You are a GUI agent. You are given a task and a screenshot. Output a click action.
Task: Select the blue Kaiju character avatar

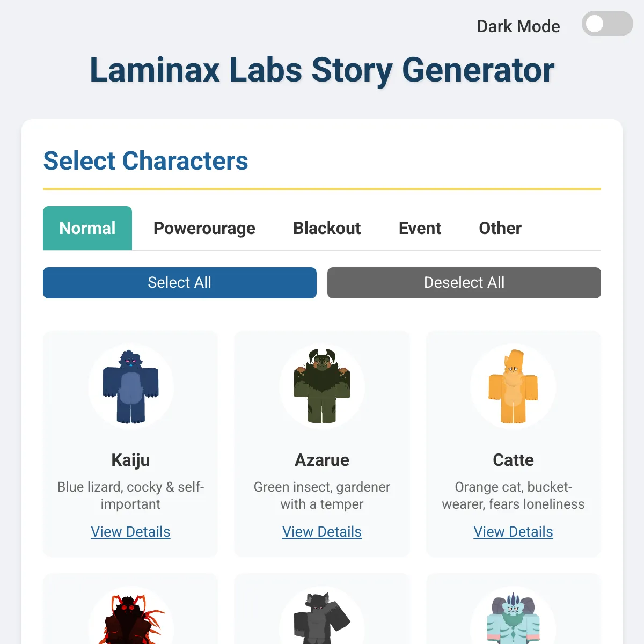131,386
